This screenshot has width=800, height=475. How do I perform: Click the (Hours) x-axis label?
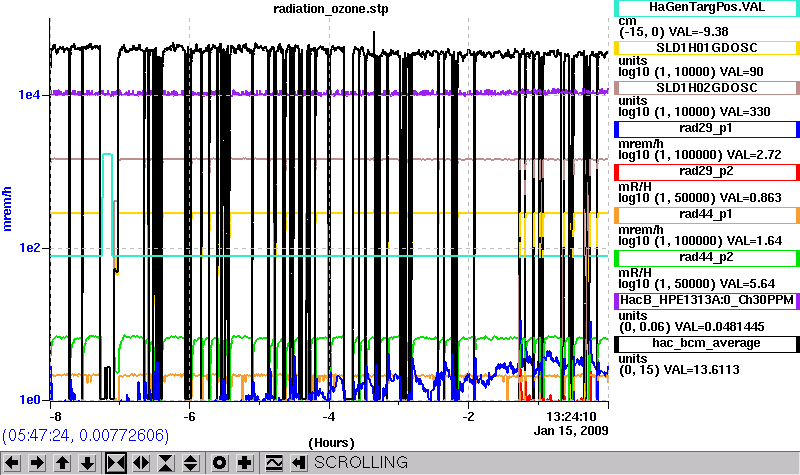pyautogui.click(x=331, y=442)
